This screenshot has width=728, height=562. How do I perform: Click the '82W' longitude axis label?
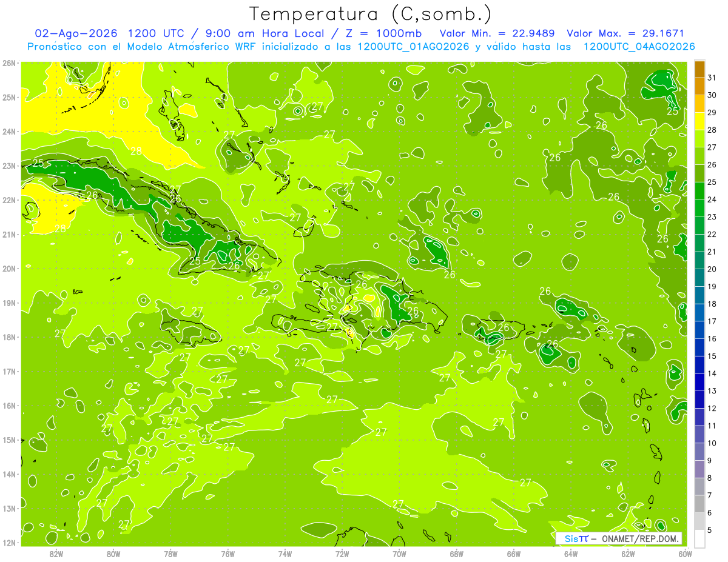(x=56, y=554)
